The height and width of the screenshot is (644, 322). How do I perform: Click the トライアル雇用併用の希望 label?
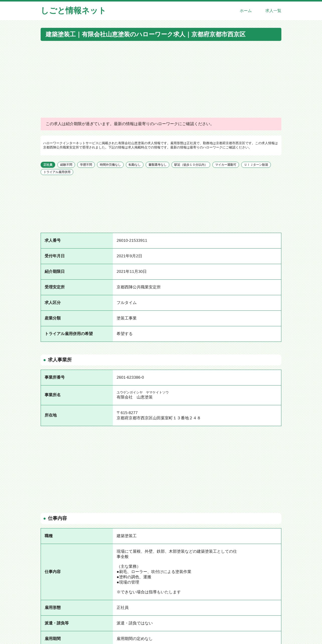pos(69,334)
